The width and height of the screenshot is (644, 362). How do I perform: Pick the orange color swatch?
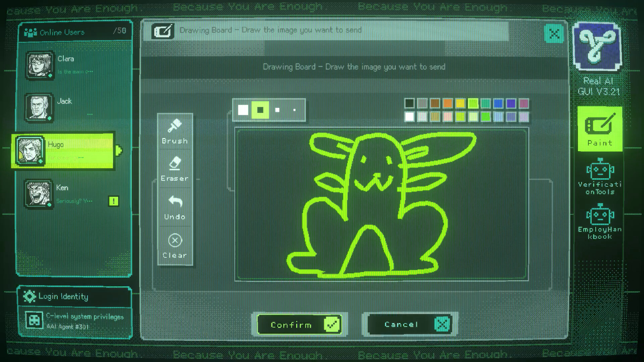447,103
